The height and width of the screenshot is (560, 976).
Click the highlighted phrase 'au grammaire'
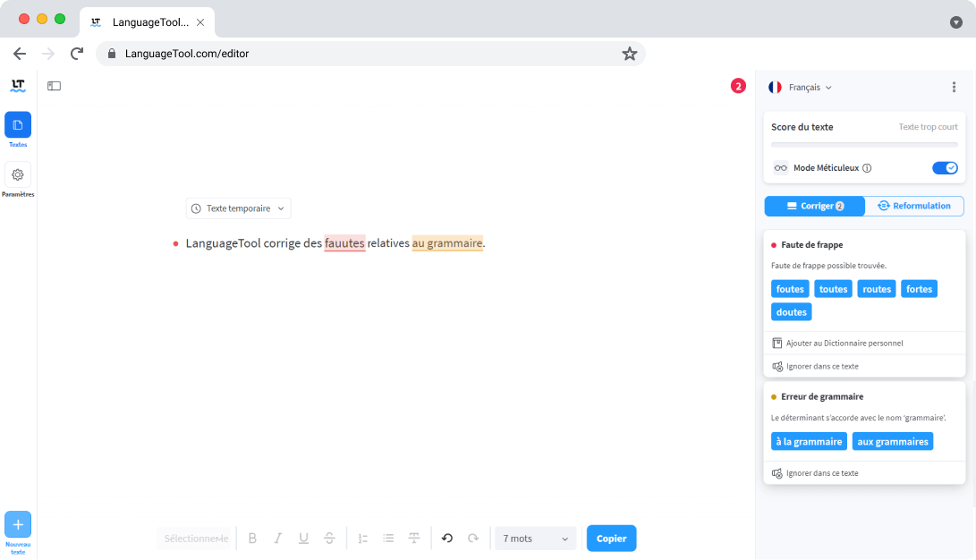pyautogui.click(x=447, y=243)
